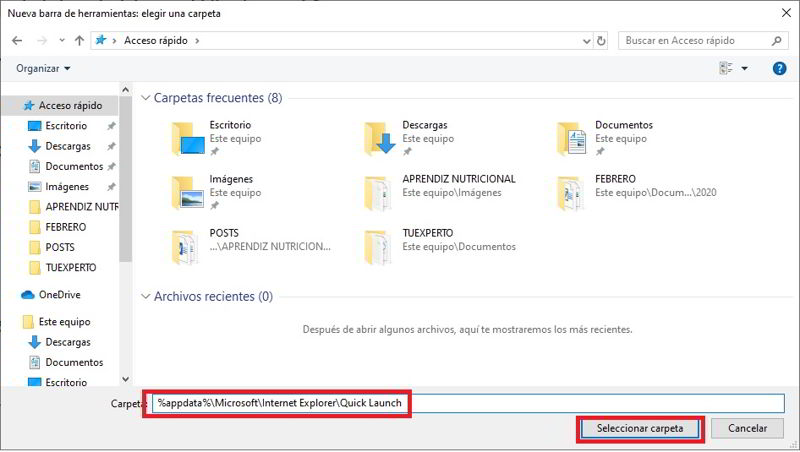Collapse the Carpetas frecuentes section

click(x=146, y=98)
